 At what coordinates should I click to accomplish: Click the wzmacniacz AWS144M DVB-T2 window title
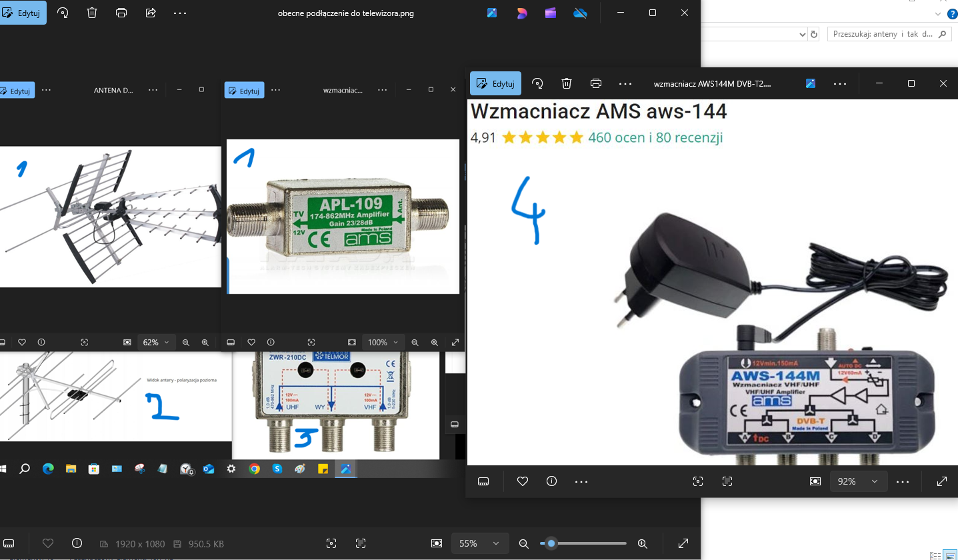tap(711, 84)
